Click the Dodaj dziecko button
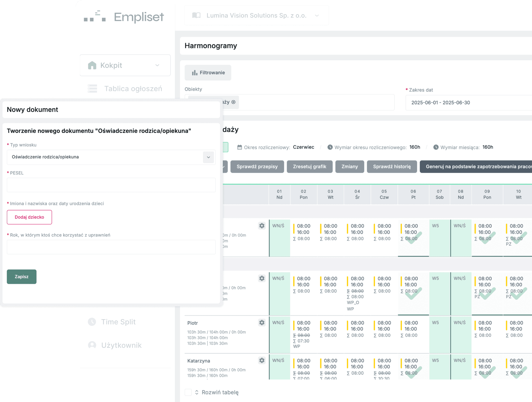The image size is (532, 402). click(29, 217)
